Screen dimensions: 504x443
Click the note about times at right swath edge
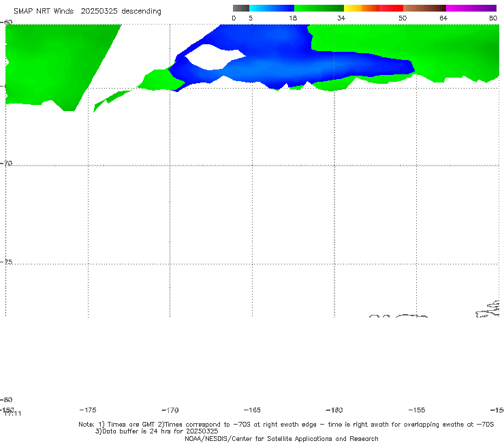pos(326,425)
